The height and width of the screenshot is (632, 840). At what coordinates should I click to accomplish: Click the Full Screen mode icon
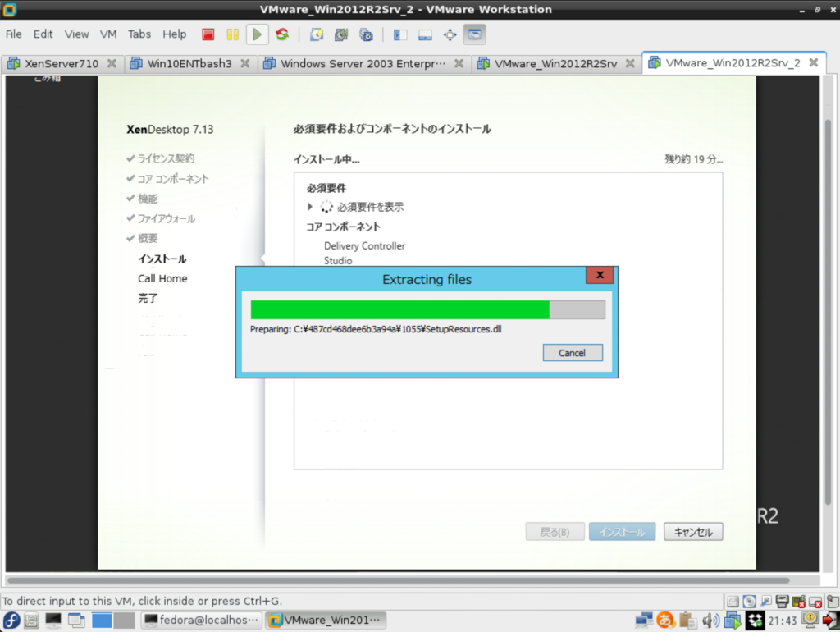point(450,34)
